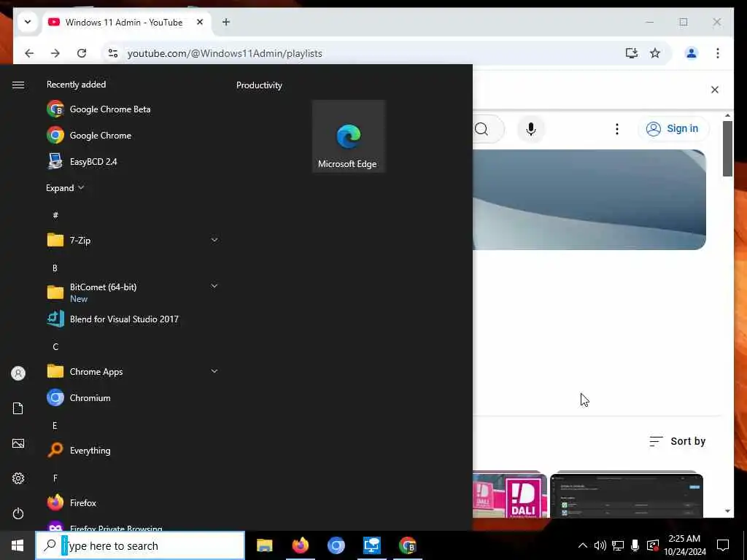
Task: Sign in to YouTube
Action: (x=673, y=128)
